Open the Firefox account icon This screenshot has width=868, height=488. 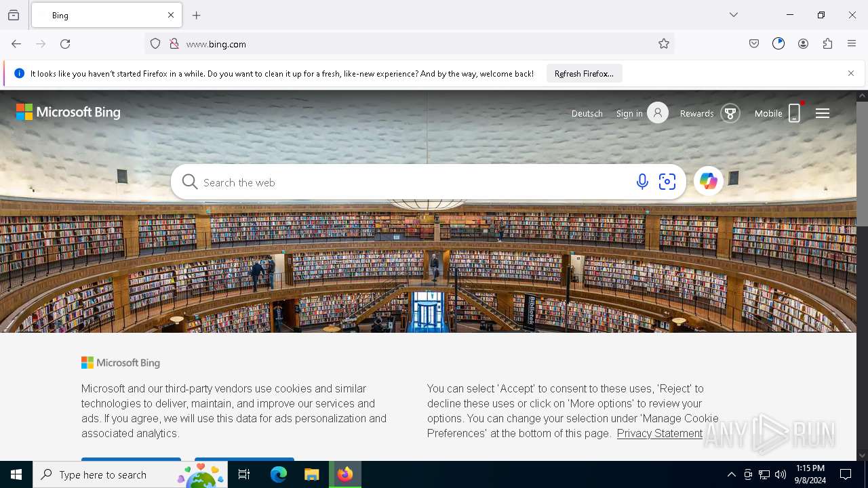[x=803, y=44]
